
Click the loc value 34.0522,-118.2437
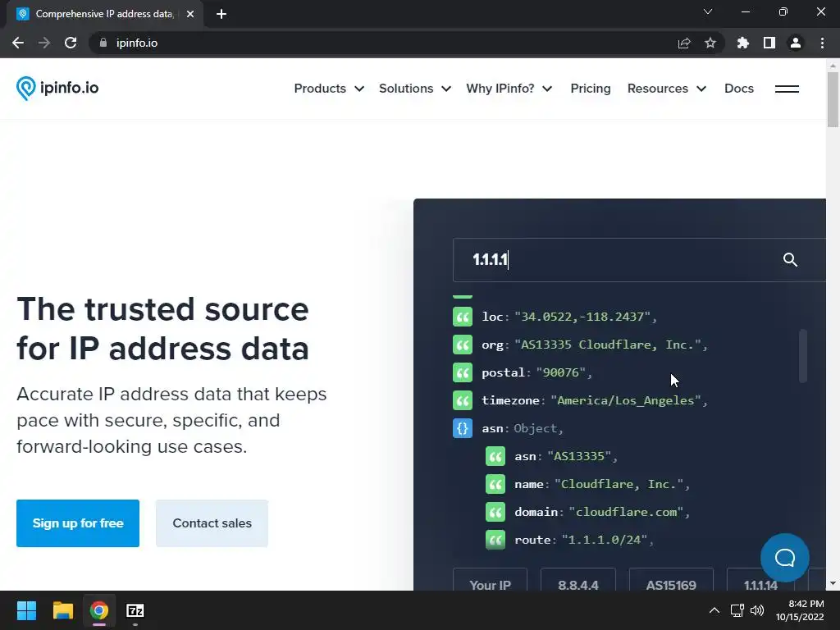(582, 317)
